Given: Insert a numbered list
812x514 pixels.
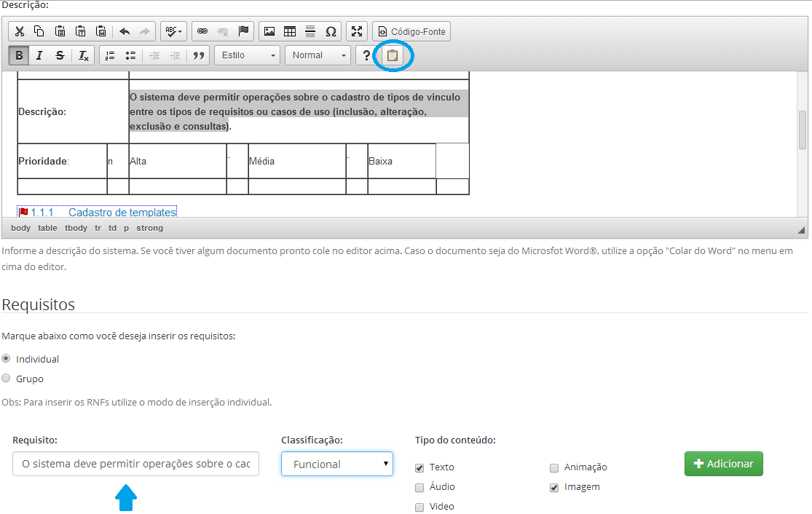Looking at the screenshot, I should click(x=110, y=55).
